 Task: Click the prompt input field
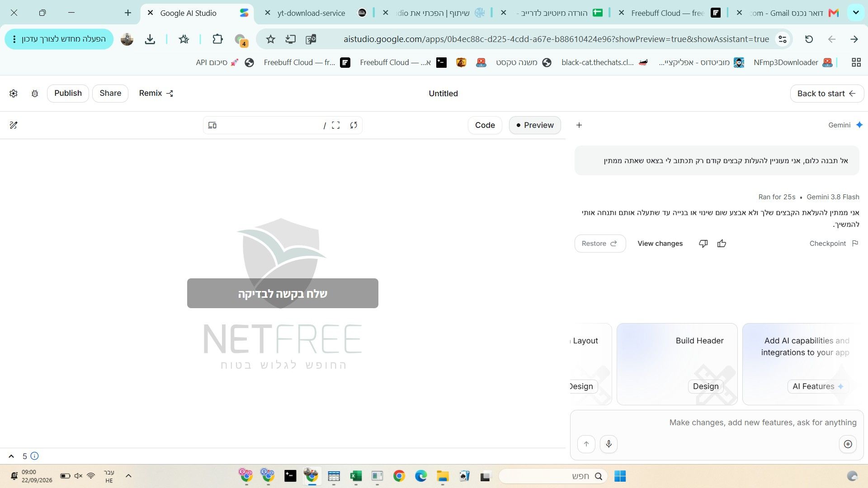pyautogui.click(x=717, y=422)
